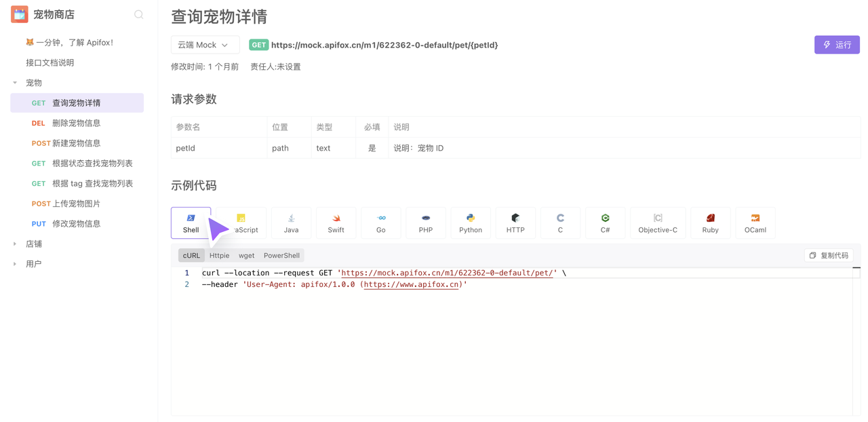Expand the 用户 folder
The height and width of the screenshot is (422, 868).
coord(15,264)
